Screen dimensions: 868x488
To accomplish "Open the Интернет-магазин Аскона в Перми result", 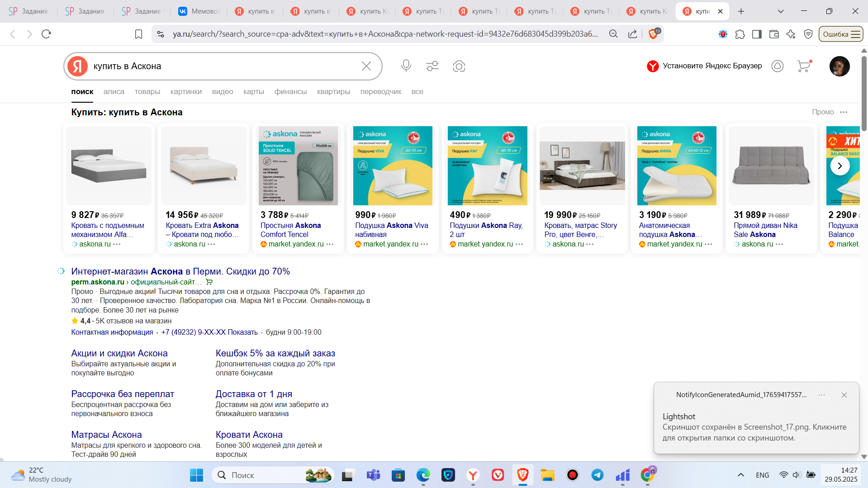I will pyautogui.click(x=180, y=271).
